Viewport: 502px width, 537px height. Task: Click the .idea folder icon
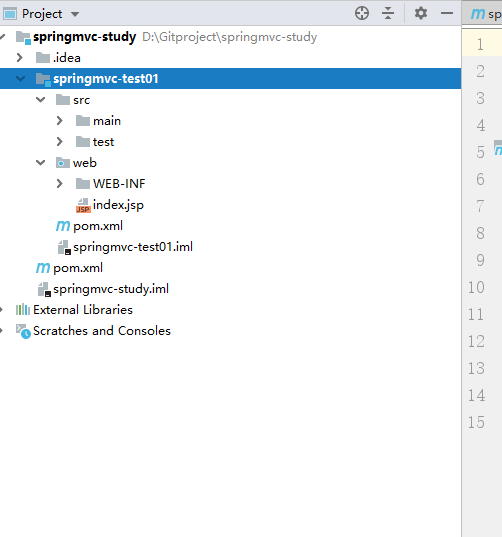43,58
